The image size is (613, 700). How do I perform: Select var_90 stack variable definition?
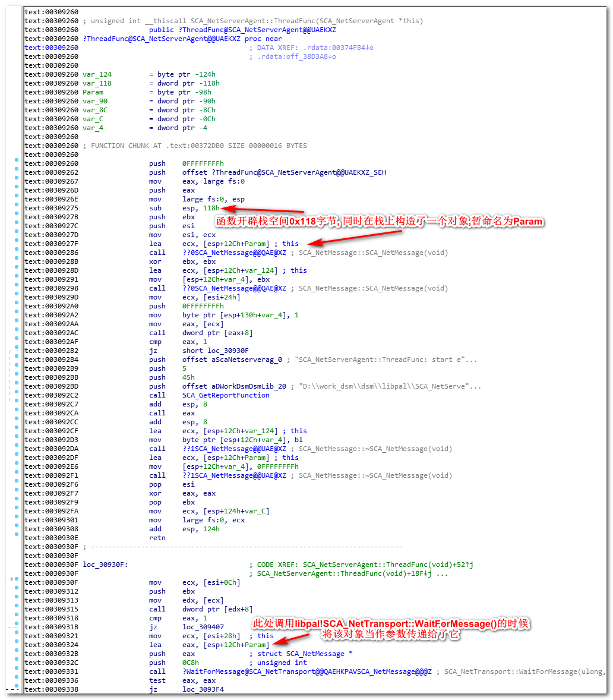(x=149, y=102)
